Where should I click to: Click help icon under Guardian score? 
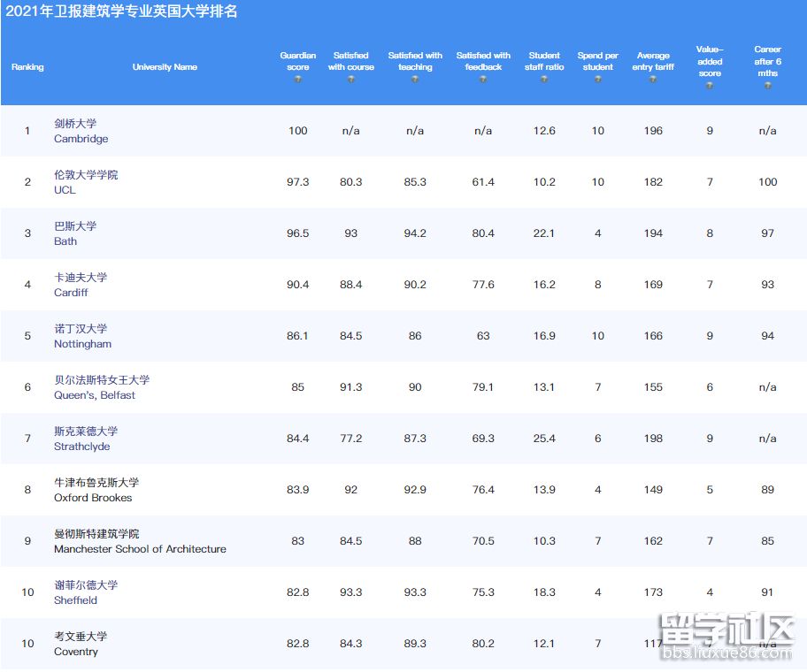click(x=297, y=80)
